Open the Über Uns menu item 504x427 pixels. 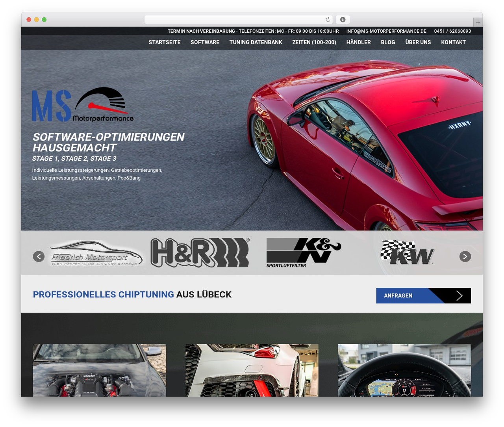tap(418, 42)
